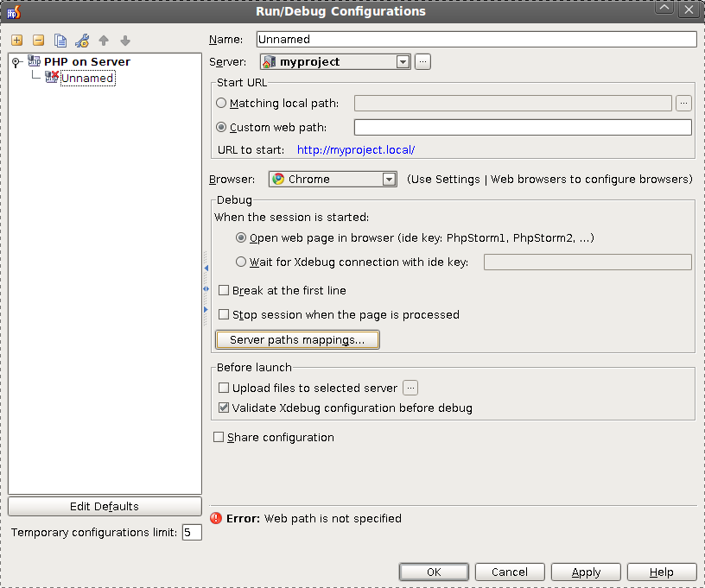Select Matching local path radio button

coord(221,104)
